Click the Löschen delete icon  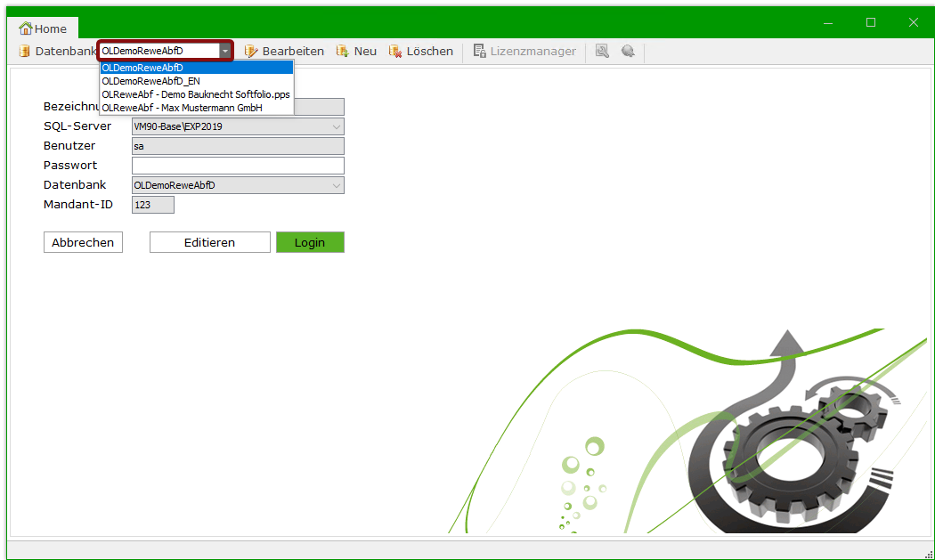(395, 52)
